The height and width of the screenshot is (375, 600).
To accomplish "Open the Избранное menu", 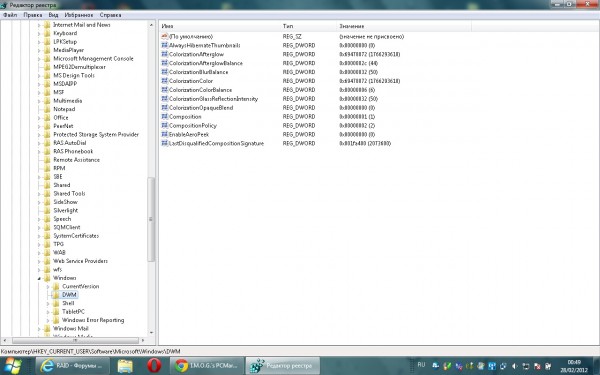I will pos(78,15).
